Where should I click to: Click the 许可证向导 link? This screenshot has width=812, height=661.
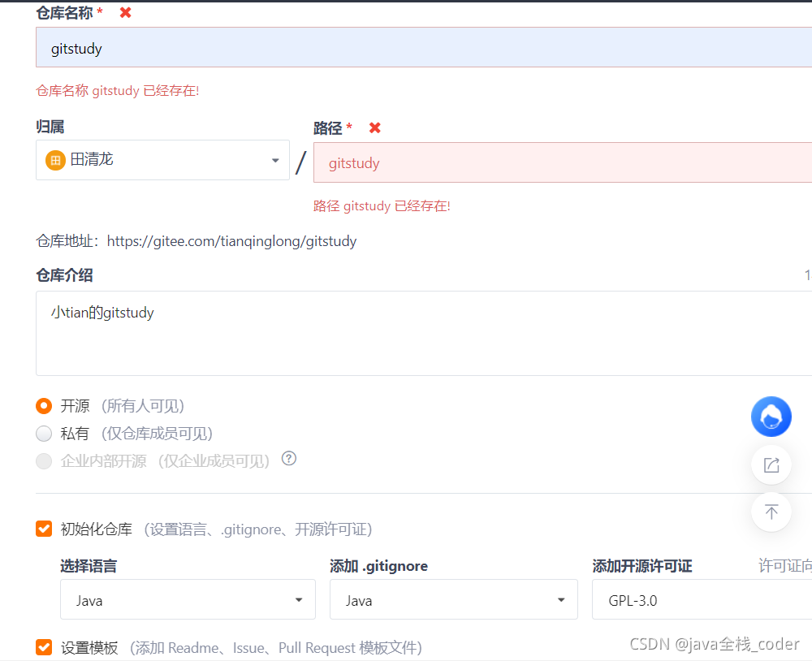tap(785, 566)
